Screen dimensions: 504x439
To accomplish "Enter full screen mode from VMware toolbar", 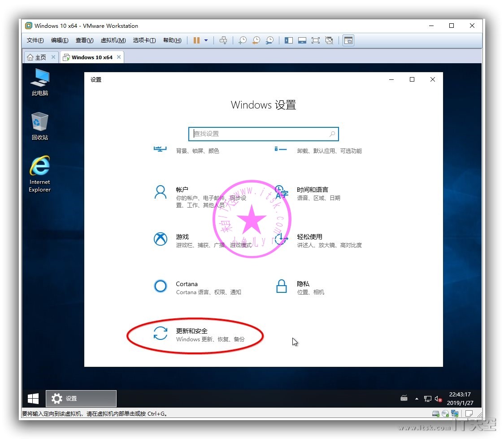I will [x=316, y=40].
